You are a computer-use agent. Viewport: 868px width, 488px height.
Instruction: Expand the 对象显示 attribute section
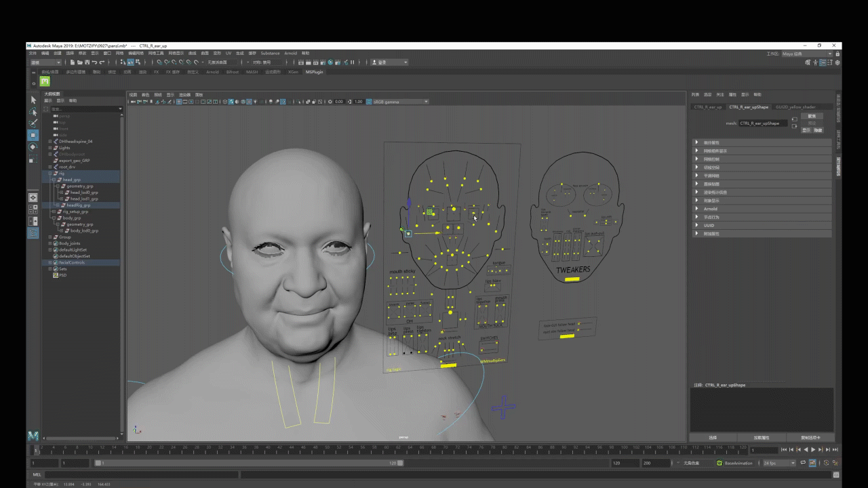(761, 201)
